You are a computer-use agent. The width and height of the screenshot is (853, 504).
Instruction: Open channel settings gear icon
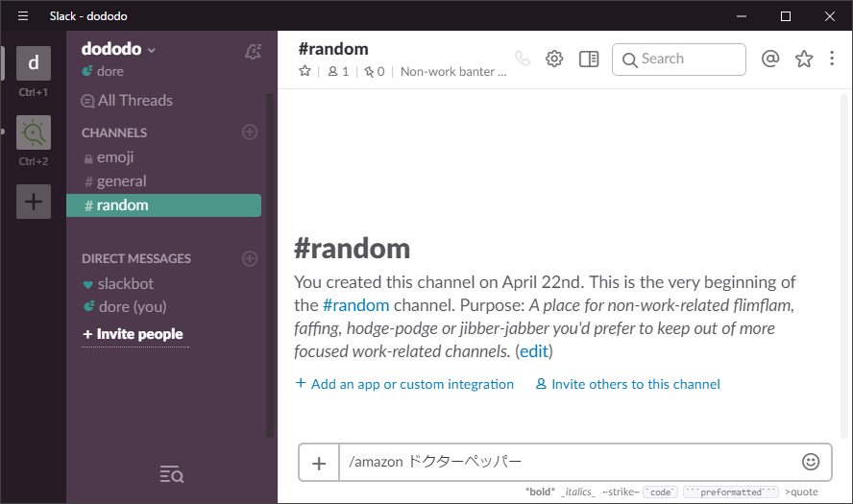(554, 59)
